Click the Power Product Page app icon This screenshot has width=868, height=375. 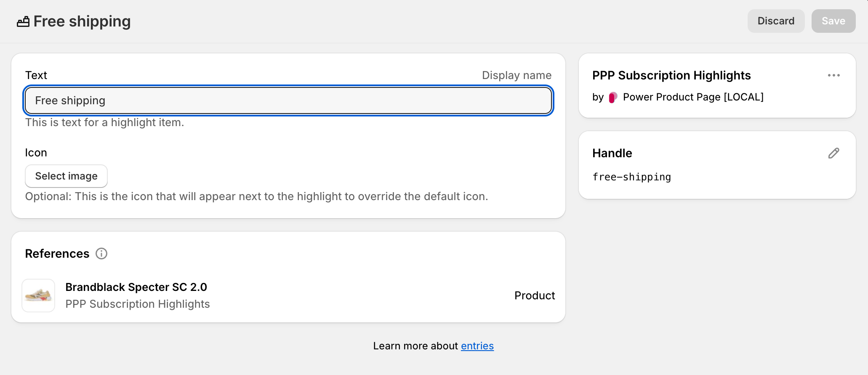point(613,98)
